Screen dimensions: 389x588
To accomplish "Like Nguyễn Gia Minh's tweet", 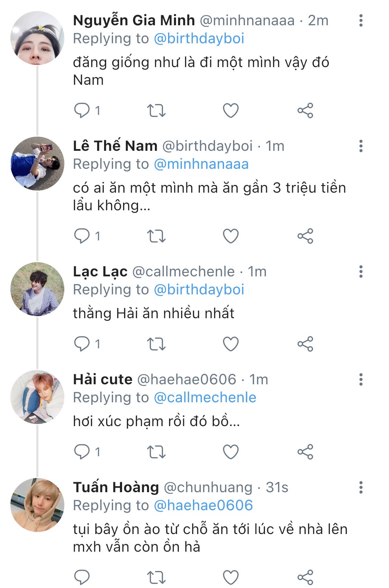I will click(x=231, y=111).
